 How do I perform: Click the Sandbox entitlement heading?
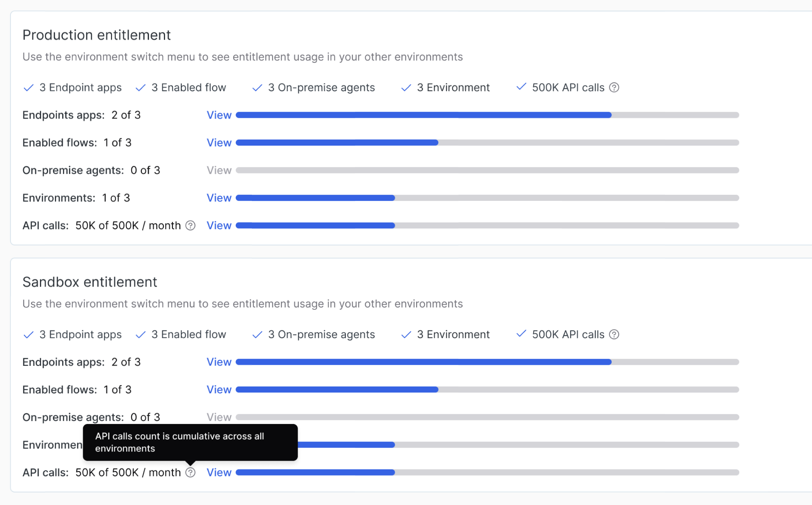pos(90,282)
